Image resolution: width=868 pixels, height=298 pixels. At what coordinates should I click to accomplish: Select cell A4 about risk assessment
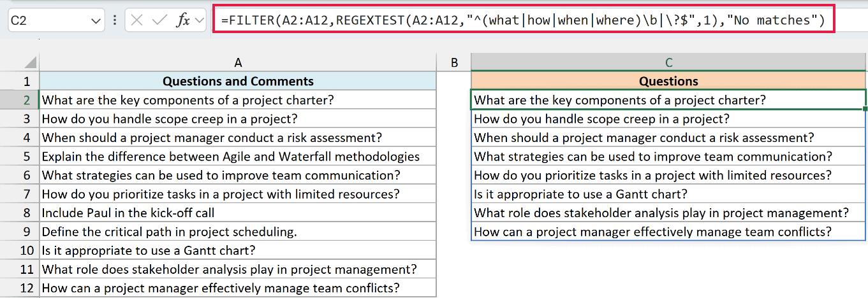coord(238,138)
